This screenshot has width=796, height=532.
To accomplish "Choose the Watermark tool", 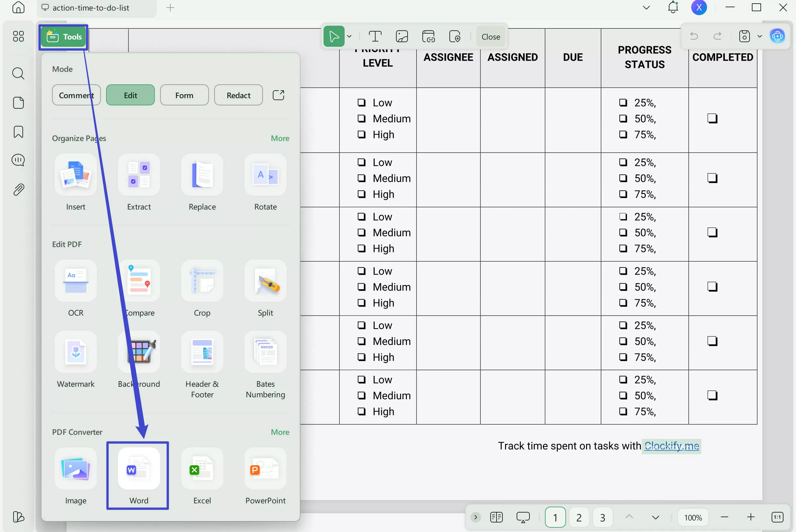I will (x=75, y=352).
